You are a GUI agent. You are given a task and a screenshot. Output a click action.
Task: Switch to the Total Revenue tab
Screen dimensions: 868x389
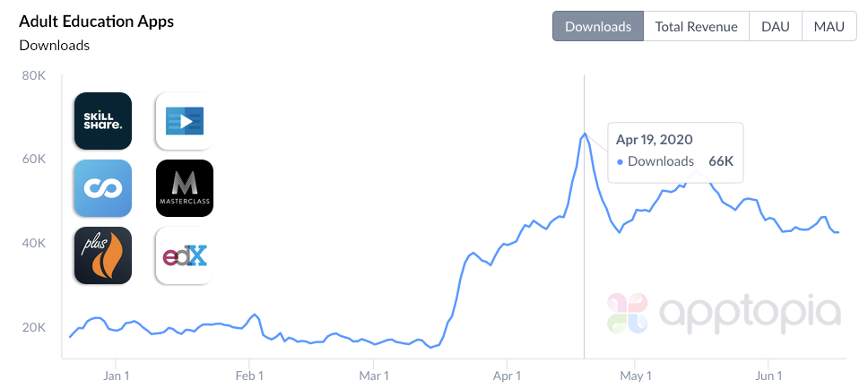coord(696,26)
